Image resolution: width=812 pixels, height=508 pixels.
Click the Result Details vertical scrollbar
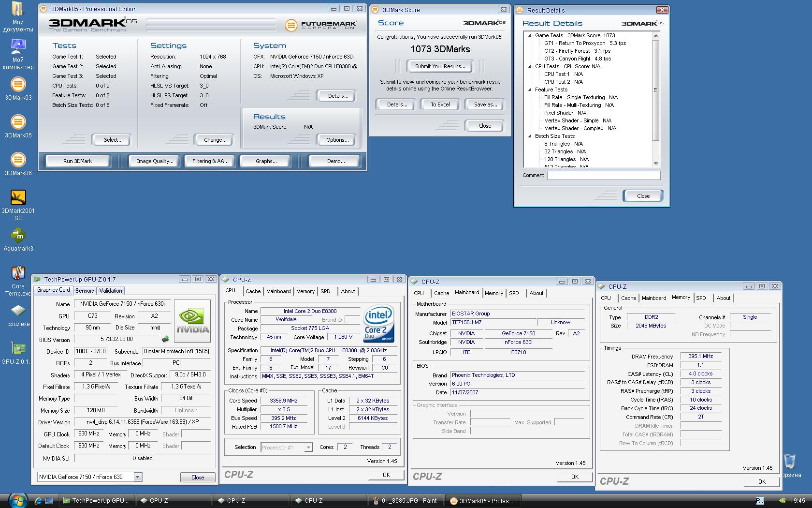656,100
